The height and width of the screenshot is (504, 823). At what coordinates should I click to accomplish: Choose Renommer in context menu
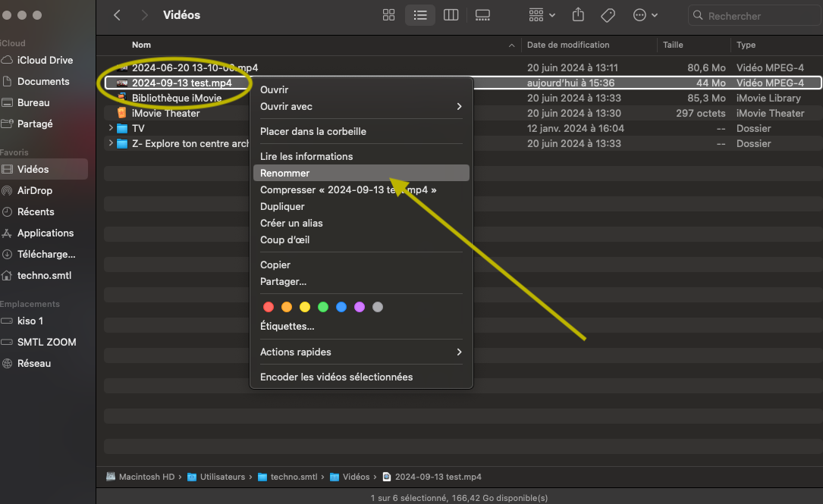pos(285,174)
